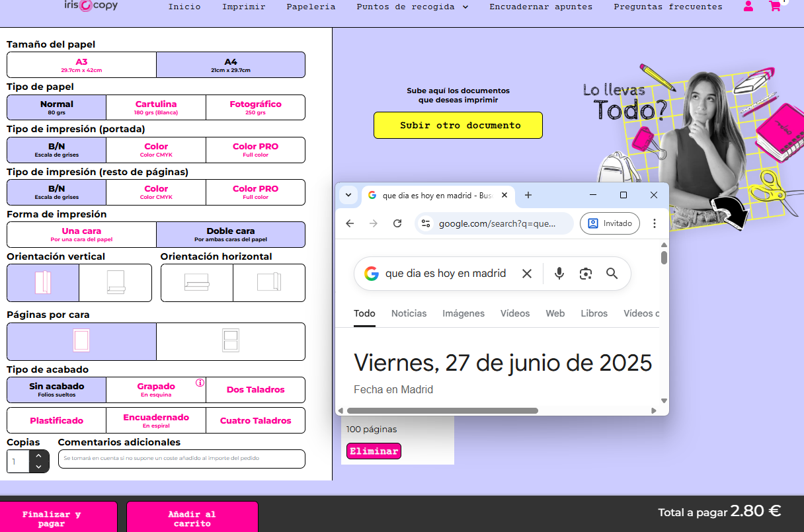Choose Cartulina paper type
Viewport: 804px width, 532px height.
pyautogui.click(x=156, y=107)
